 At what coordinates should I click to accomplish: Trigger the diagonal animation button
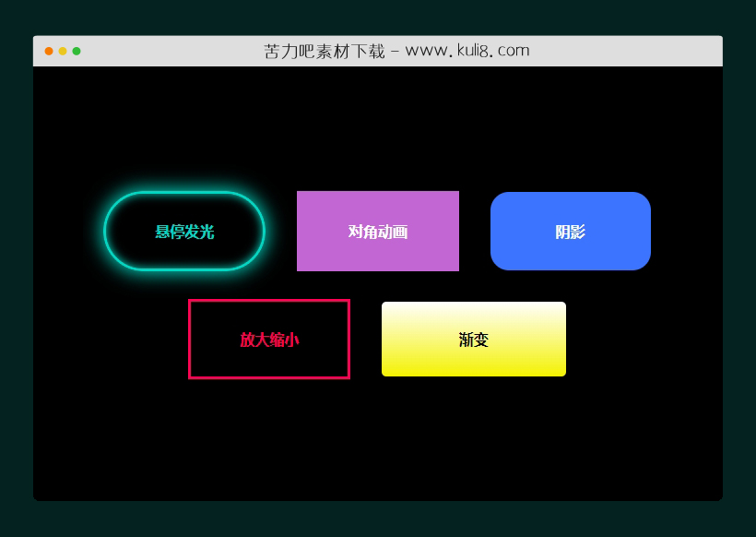[x=377, y=231]
